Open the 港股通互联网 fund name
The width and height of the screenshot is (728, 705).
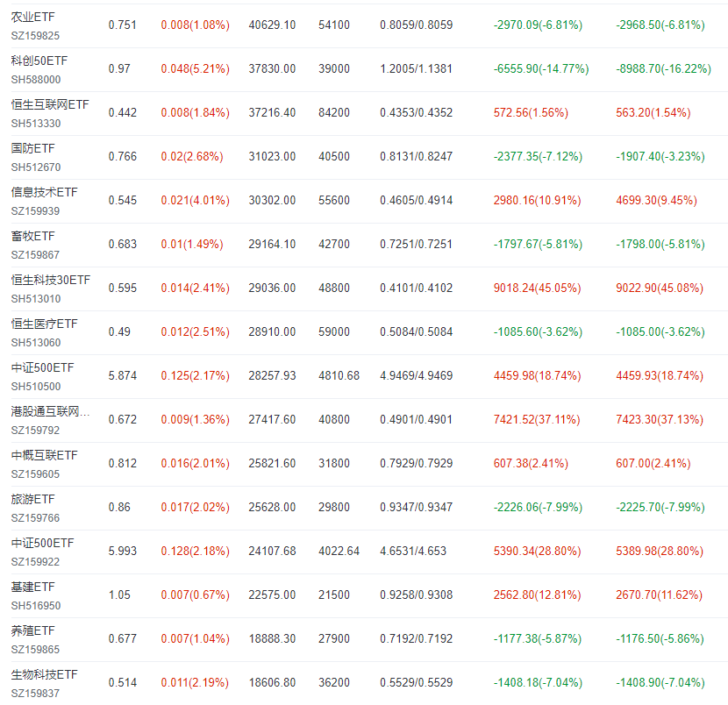pyautogui.click(x=51, y=411)
